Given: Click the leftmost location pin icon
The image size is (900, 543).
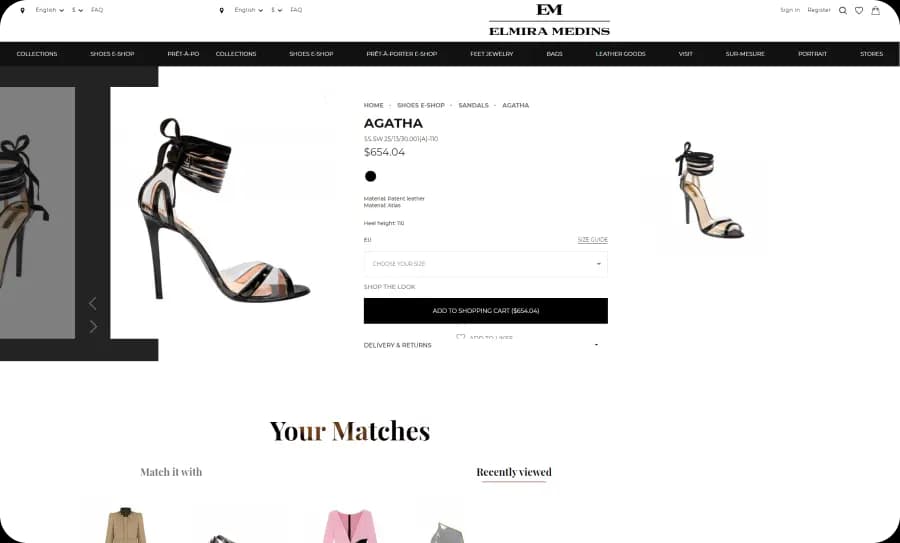Looking at the screenshot, I should click(x=22, y=10).
